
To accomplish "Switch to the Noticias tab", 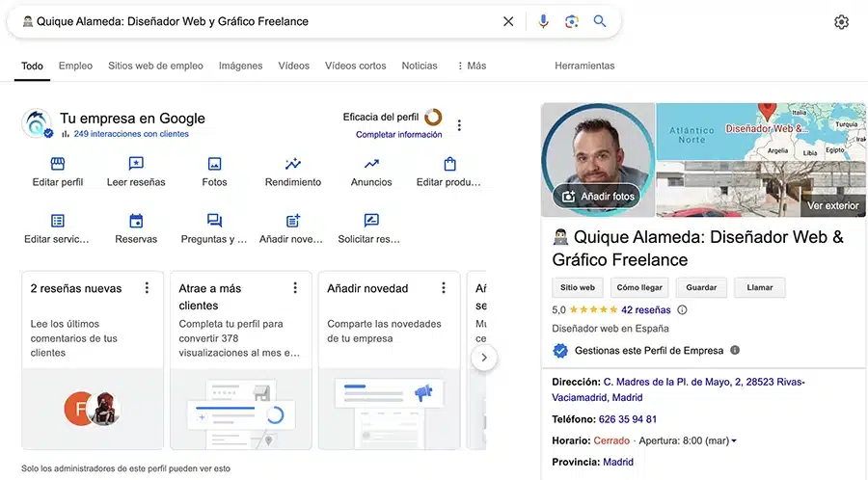I will tap(420, 66).
